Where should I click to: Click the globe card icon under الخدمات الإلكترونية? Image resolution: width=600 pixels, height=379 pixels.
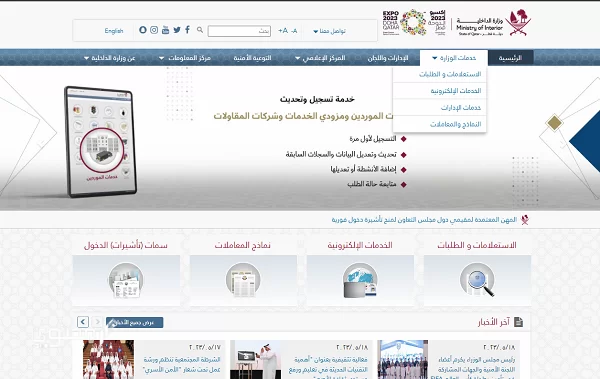360,280
